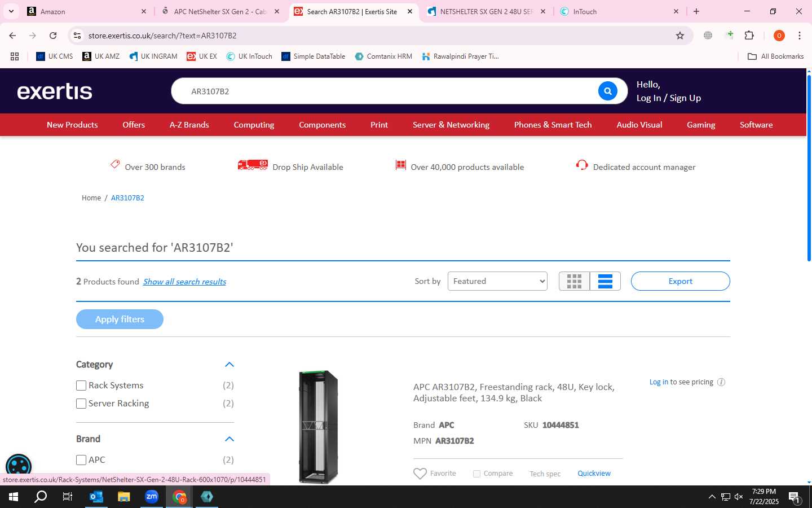Open notification center icon
The height and width of the screenshot is (508, 812).
tap(795, 497)
